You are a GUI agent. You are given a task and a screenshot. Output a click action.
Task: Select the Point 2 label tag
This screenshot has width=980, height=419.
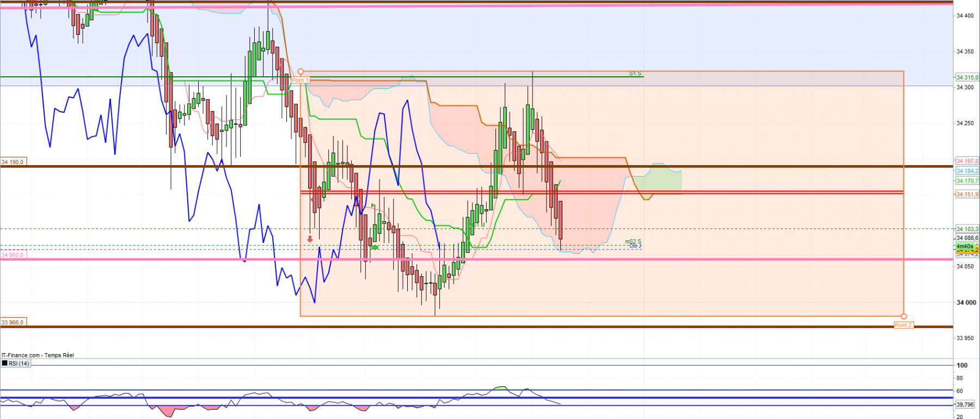pos(903,325)
